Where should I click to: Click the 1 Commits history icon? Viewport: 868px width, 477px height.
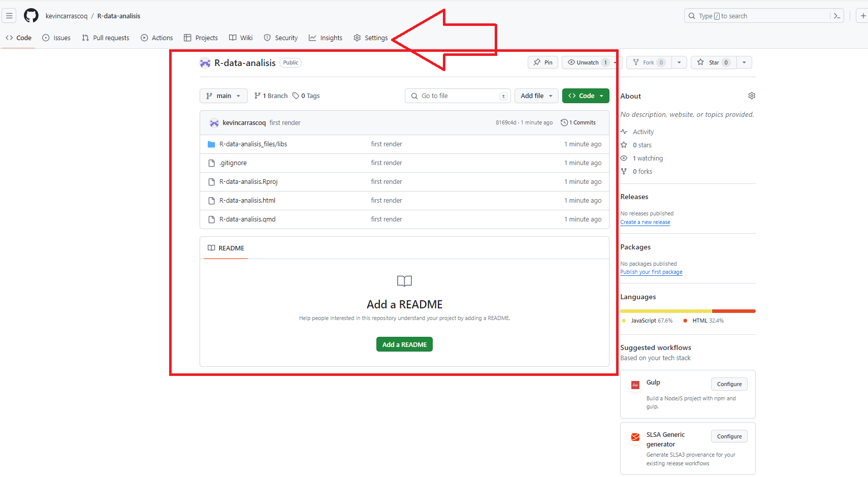(564, 122)
